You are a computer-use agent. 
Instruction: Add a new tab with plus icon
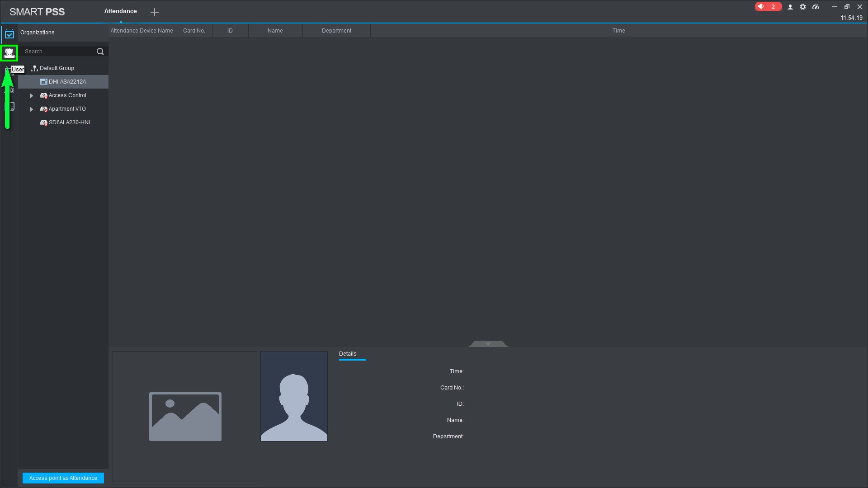(x=155, y=12)
